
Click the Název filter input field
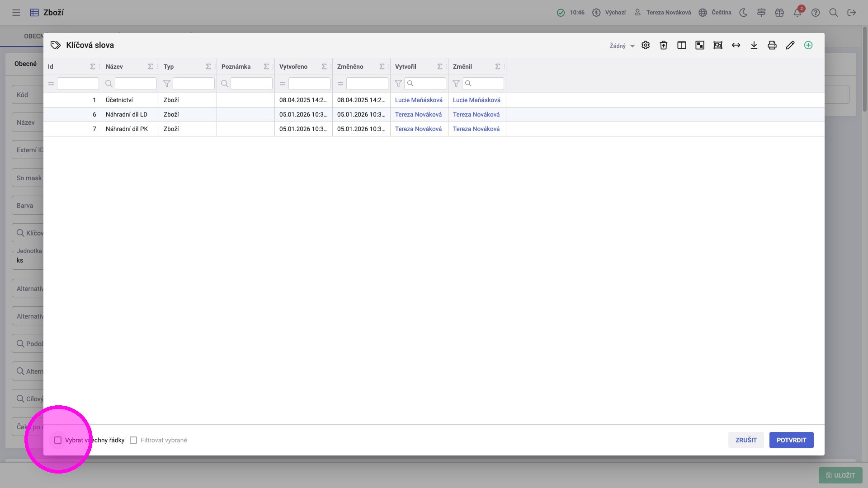point(136,84)
